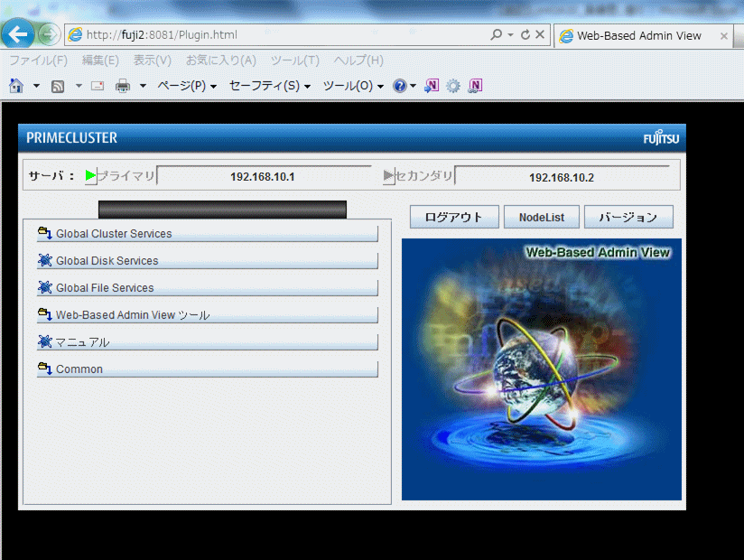
Task: Open the ファイル(F) menu
Action: tap(39, 61)
